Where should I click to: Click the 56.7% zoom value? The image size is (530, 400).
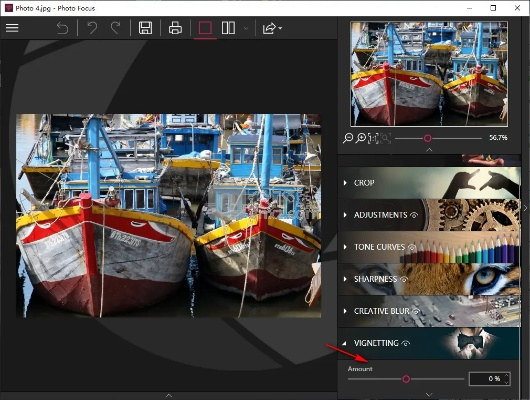point(498,138)
